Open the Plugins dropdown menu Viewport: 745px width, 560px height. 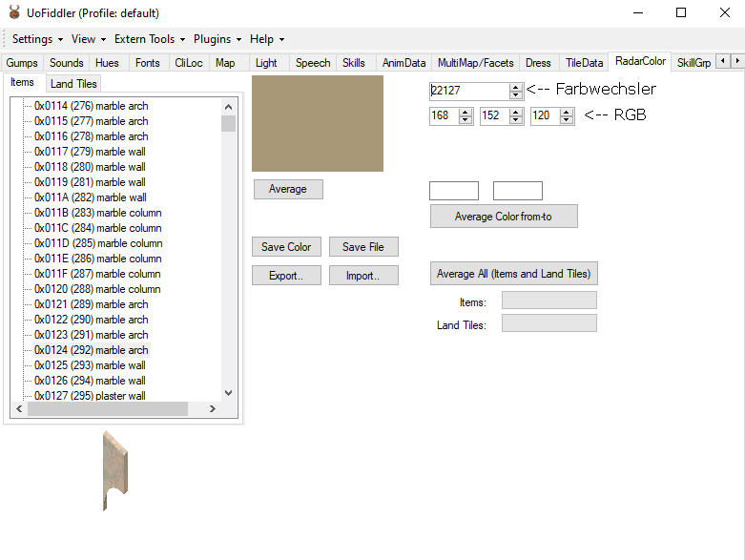click(217, 39)
